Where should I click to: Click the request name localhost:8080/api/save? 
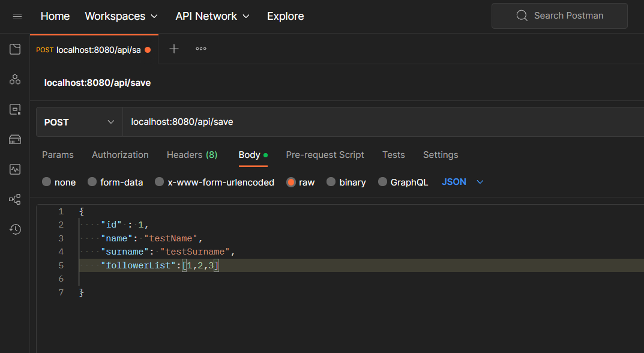[97, 83]
